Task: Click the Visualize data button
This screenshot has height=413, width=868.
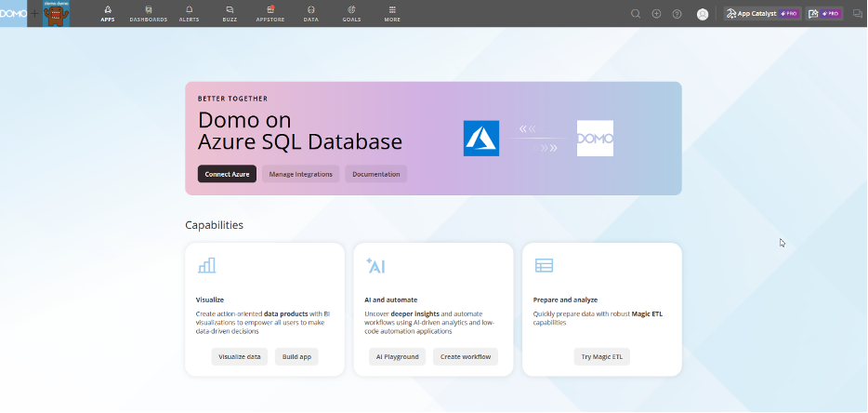Action: 239,357
